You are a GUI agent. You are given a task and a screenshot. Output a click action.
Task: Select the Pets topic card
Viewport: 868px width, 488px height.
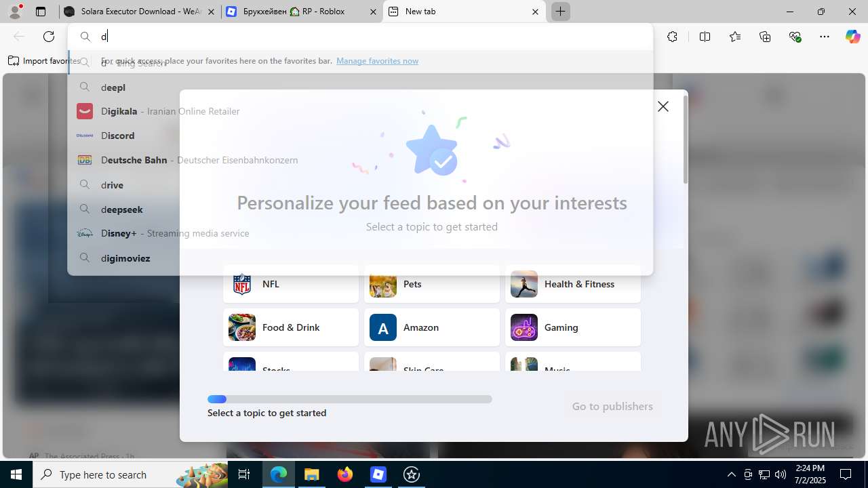pyautogui.click(x=432, y=284)
